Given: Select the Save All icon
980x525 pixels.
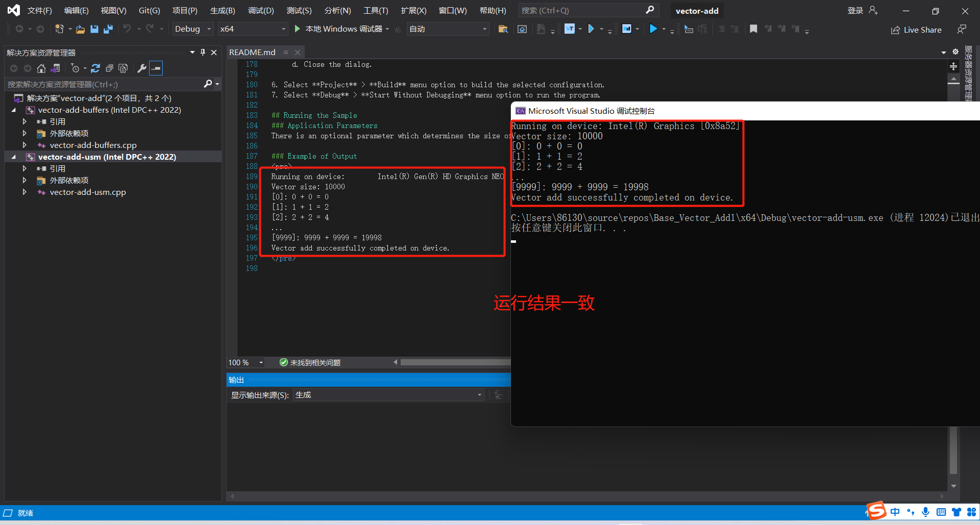Looking at the screenshot, I should (108, 29).
